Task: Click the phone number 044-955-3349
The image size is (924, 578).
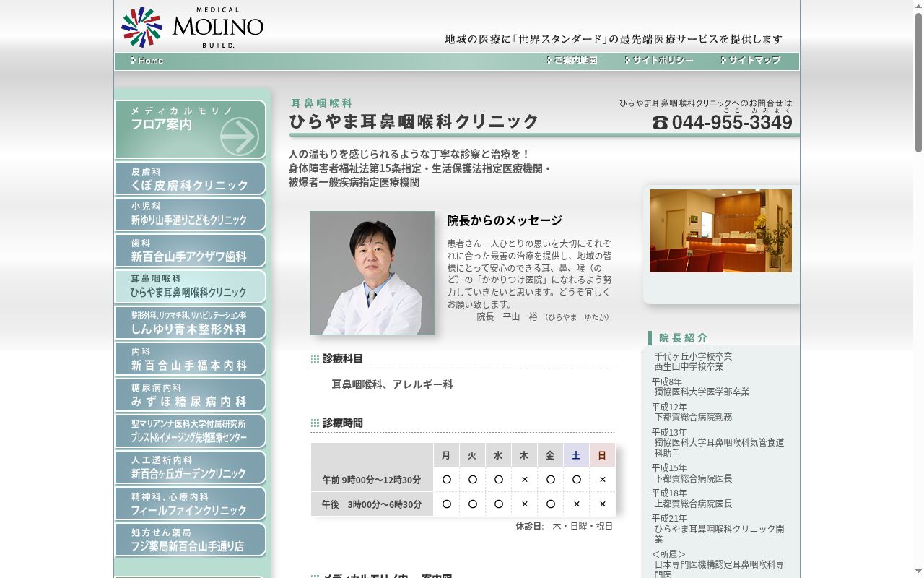Action: 732,123
